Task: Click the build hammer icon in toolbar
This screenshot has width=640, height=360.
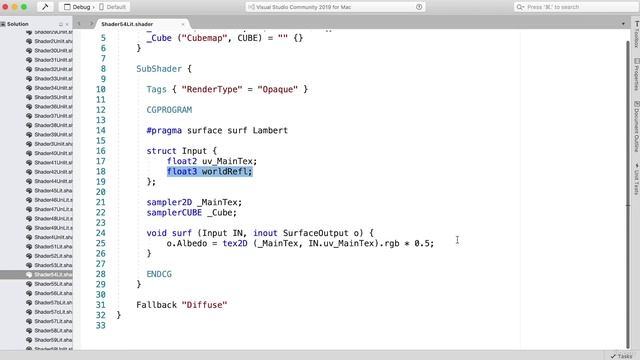Action: (x=45, y=7)
